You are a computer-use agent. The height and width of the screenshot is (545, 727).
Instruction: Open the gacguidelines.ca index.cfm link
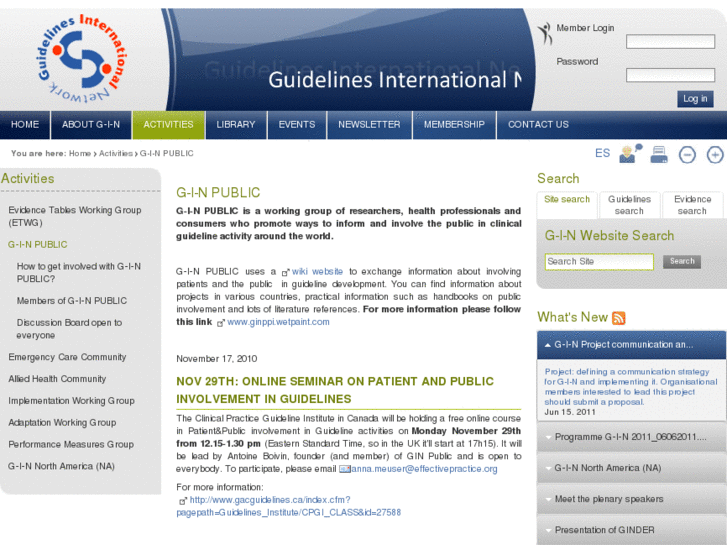(x=288, y=507)
